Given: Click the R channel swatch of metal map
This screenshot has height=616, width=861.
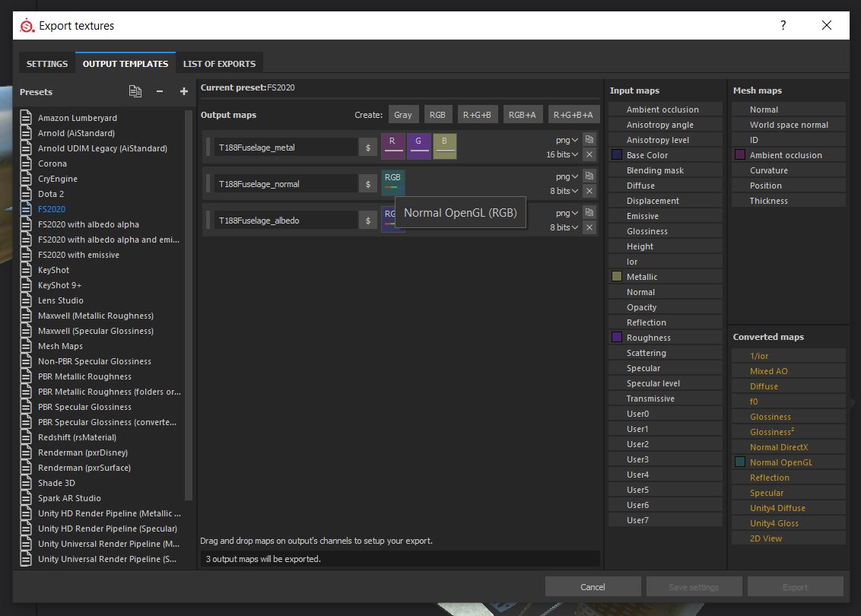Looking at the screenshot, I should point(392,145).
